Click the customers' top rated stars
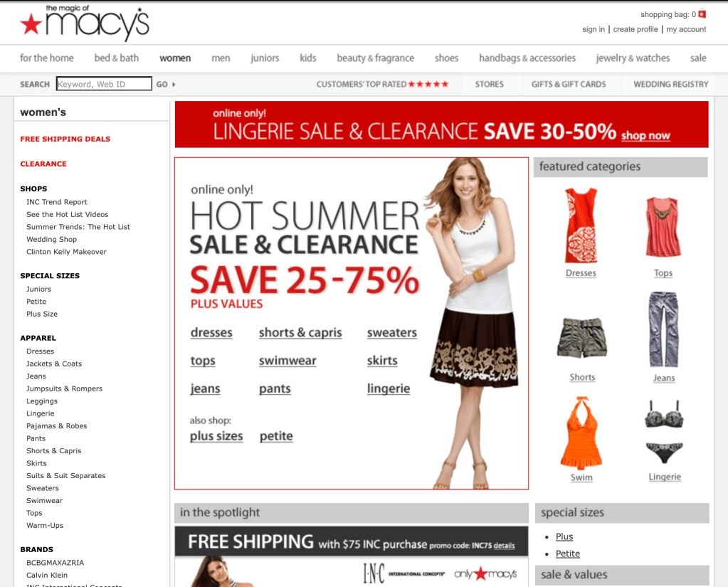728x587 pixels. click(x=428, y=84)
